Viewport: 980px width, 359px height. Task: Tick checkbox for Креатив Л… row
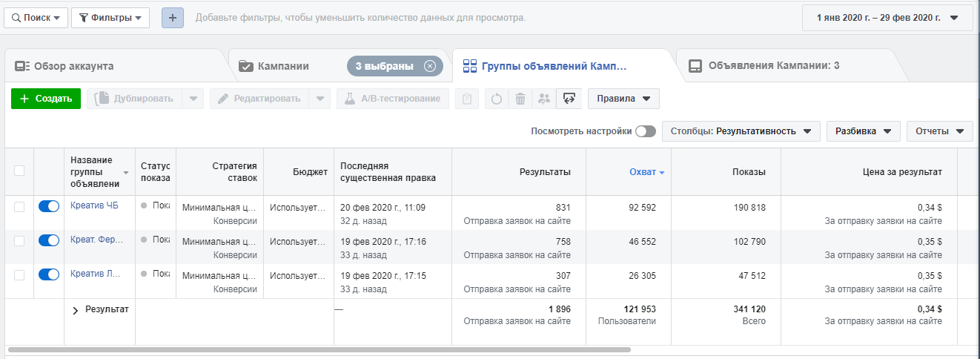[x=19, y=275]
